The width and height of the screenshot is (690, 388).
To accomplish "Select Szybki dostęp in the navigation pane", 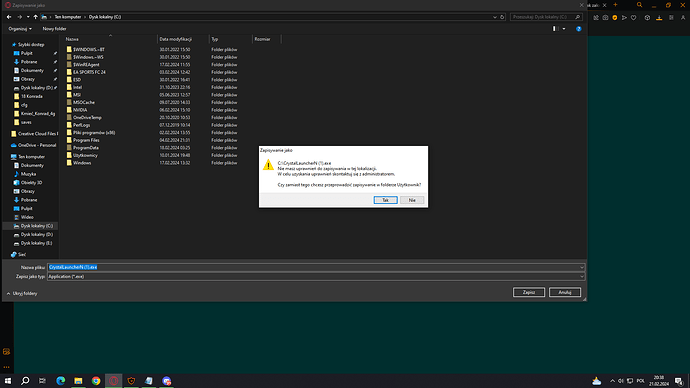I will [31, 44].
